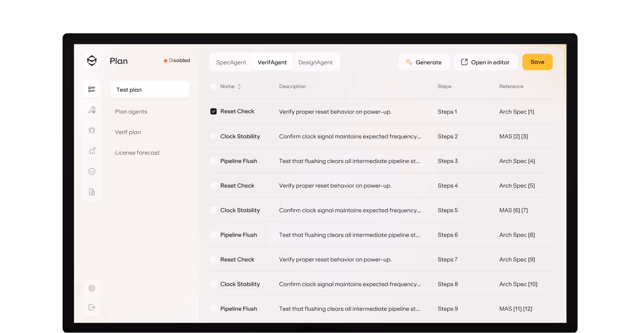
Task: Click the Steps 3 row description text
Action: pos(350,161)
